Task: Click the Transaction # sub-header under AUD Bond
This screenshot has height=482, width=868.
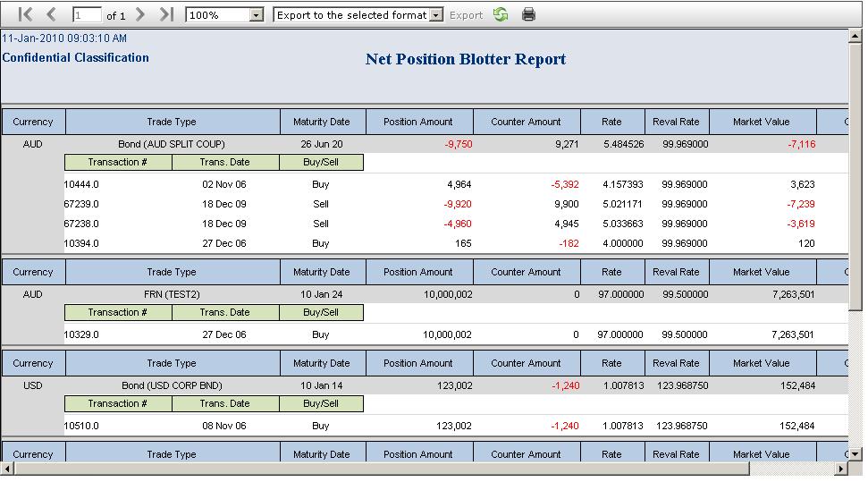Action: 118,163
